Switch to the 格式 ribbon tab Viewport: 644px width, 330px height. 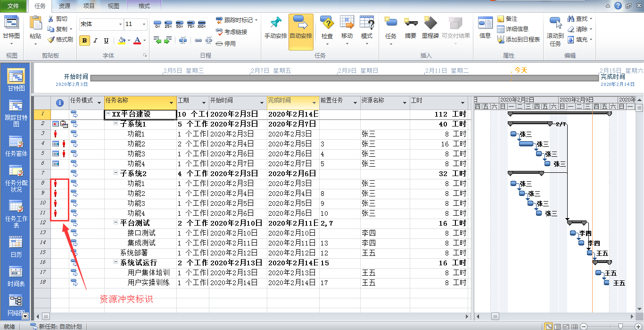click(x=144, y=6)
